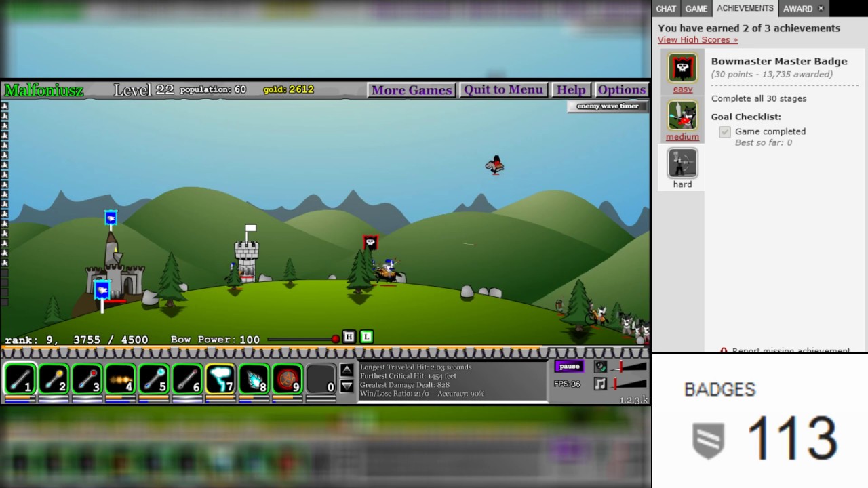Select red orb spell slot 9

288,379
